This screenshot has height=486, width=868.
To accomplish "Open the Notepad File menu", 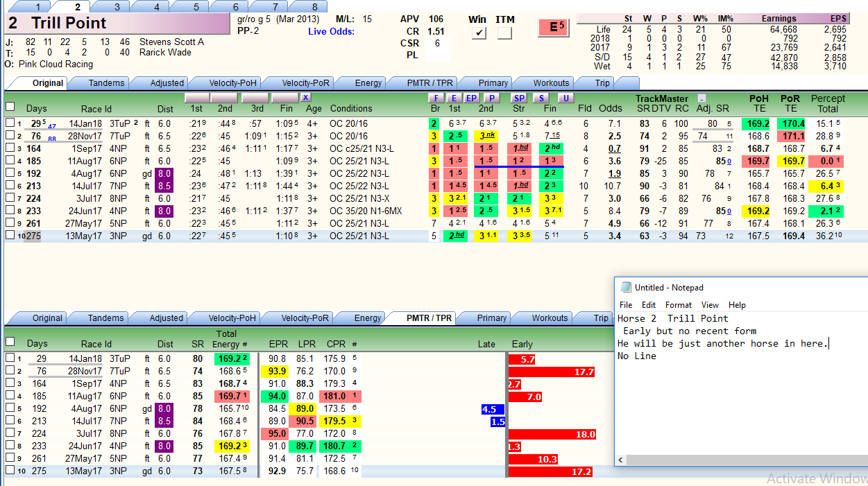I will click(626, 304).
